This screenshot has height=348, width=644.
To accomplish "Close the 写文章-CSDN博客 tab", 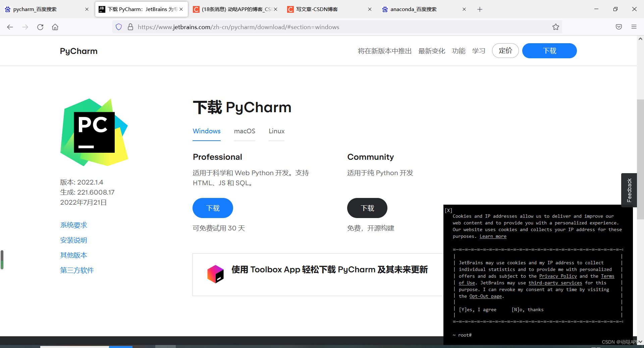I will [x=370, y=9].
